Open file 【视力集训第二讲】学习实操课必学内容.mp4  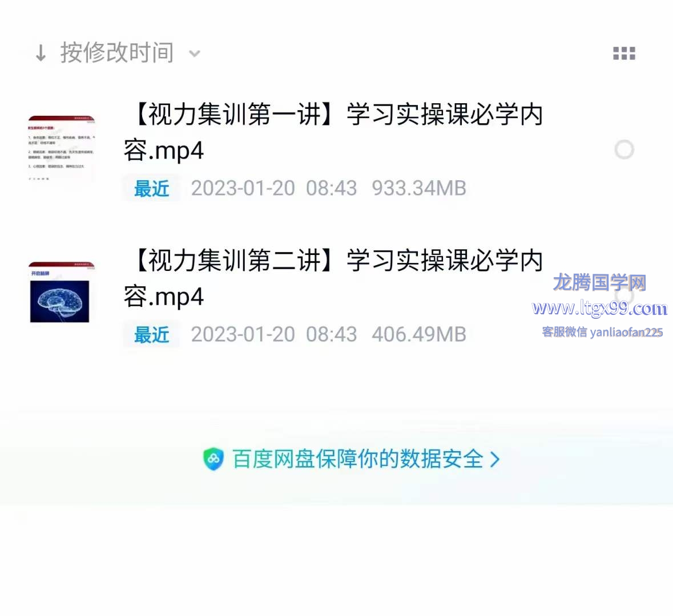point(334,278)
